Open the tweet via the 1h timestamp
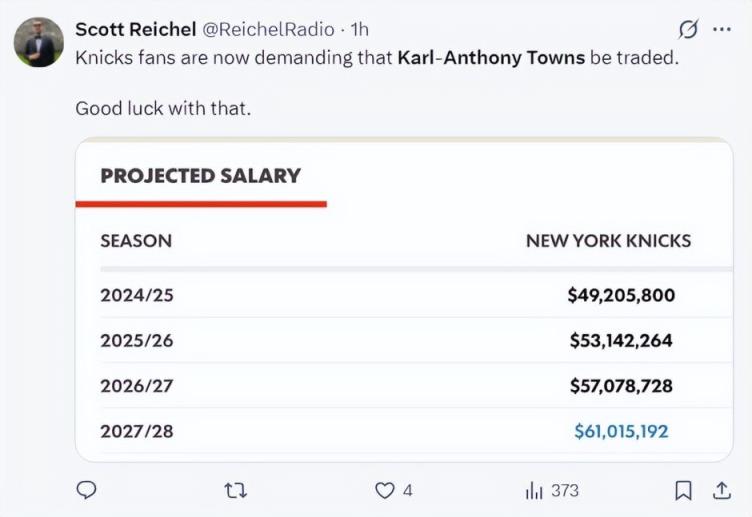The image size is (752, 517). click(x=359, y=29)
